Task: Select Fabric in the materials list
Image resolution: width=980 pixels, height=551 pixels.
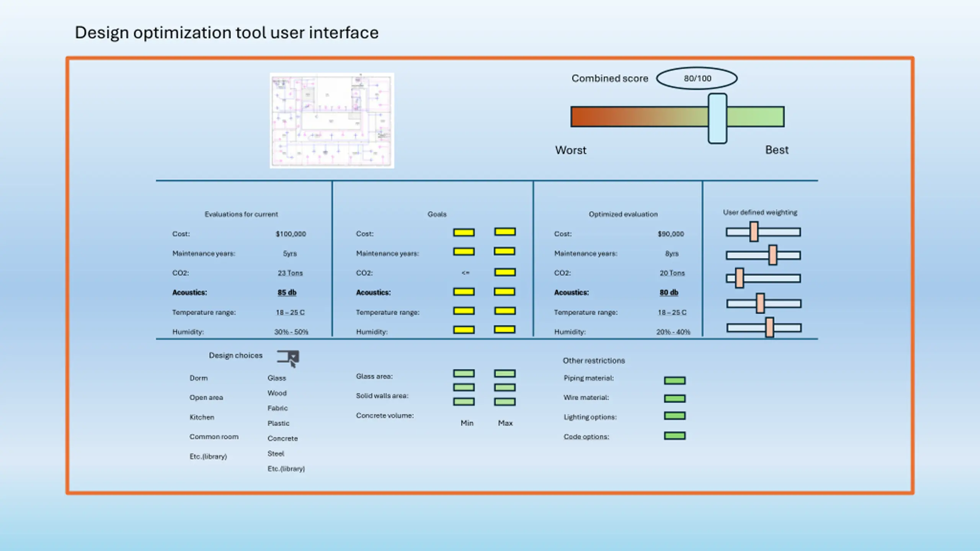Action: tap(278, 408)
